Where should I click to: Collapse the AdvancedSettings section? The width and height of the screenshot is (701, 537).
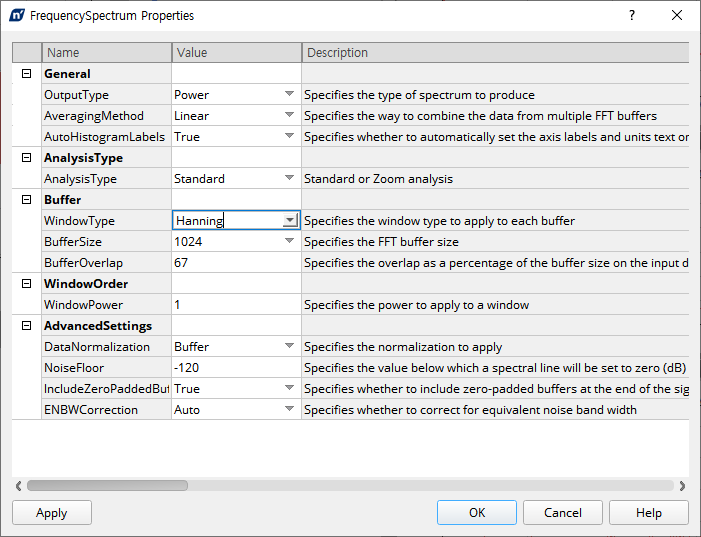click(x=26, y=326)
